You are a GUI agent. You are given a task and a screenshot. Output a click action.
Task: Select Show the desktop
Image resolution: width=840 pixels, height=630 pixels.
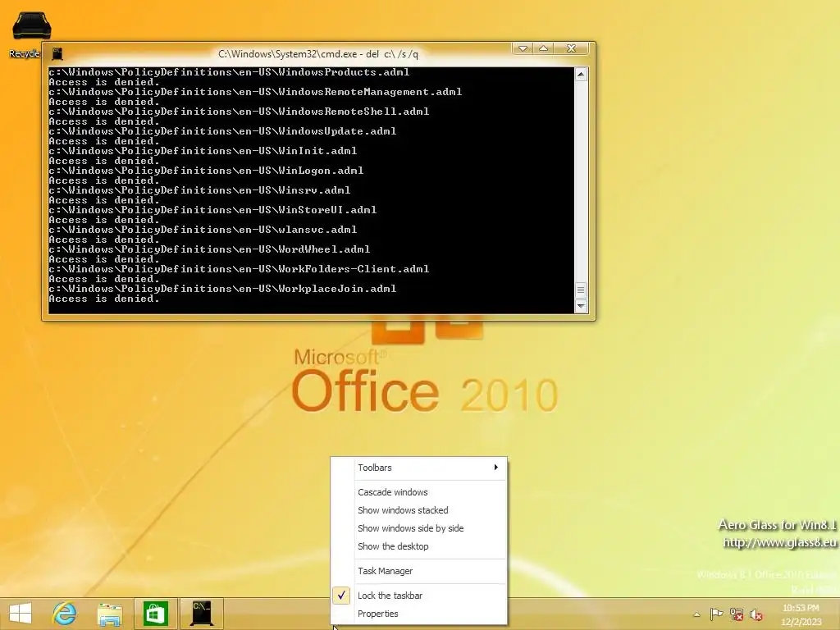coord(419,546)
